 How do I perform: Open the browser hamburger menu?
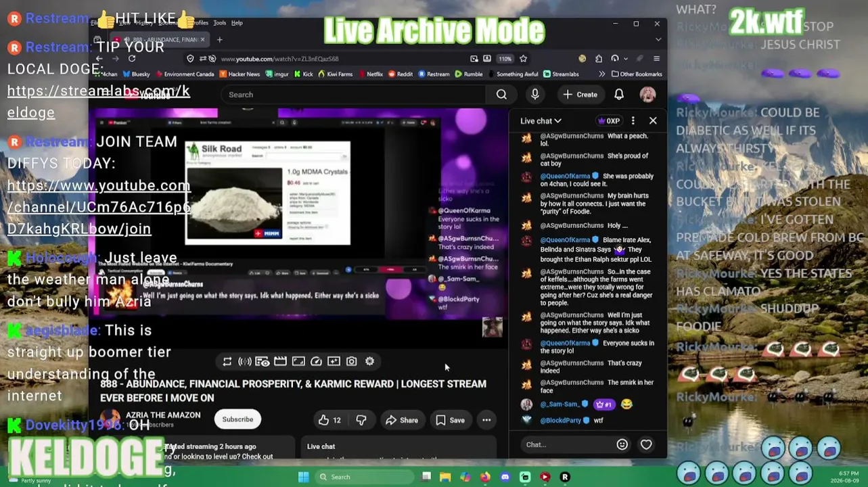[656, 59]
